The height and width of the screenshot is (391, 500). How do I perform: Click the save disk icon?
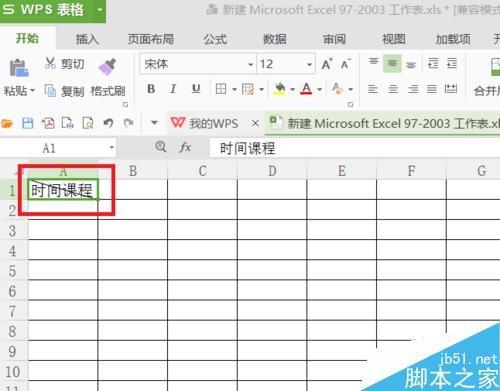pos(28,123)
